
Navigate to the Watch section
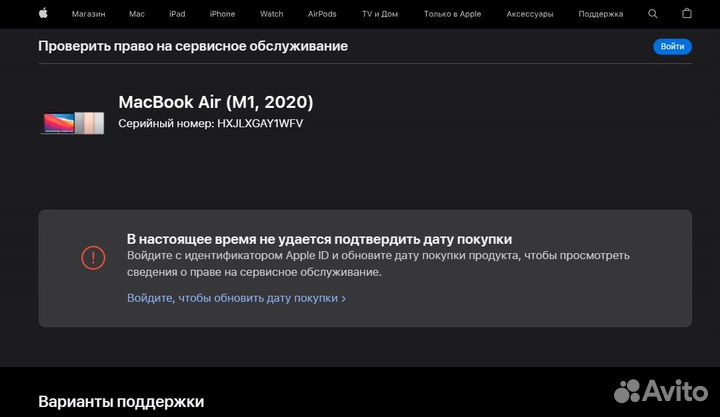coord(271,14)
